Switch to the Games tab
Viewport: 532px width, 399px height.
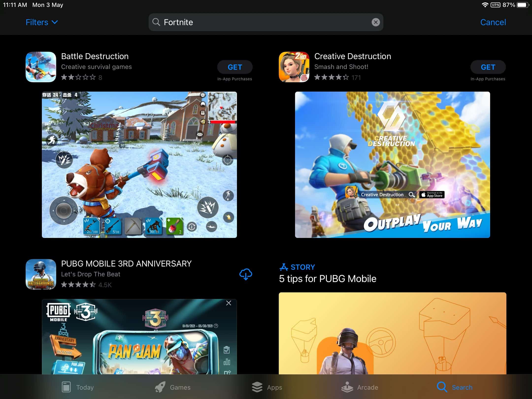point(173,387)
